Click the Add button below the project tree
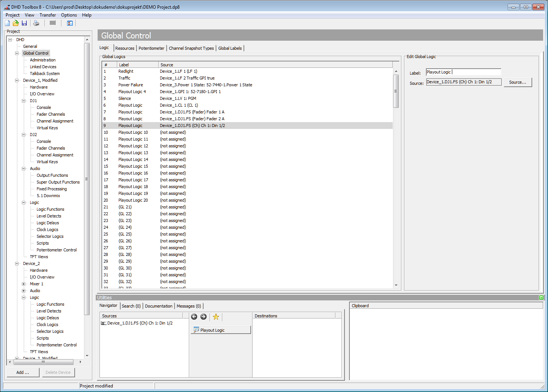 pos(23,372)
